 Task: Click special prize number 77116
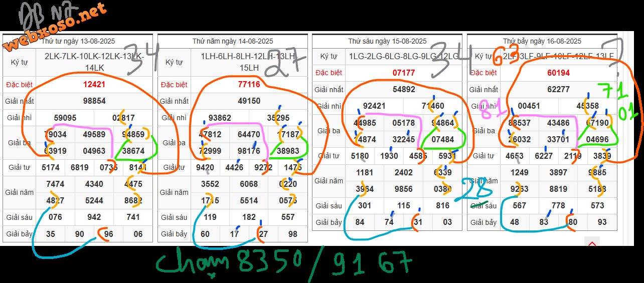(249, 85)
